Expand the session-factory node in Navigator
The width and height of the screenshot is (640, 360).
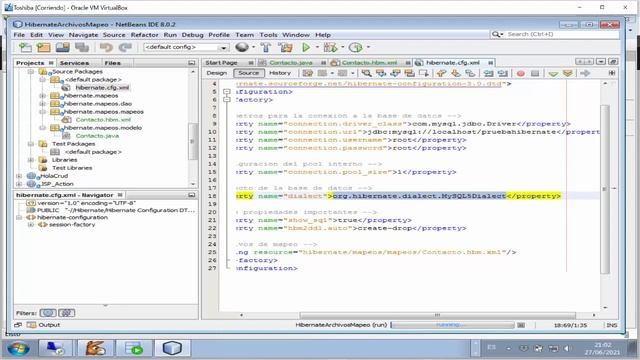(31, 224)
